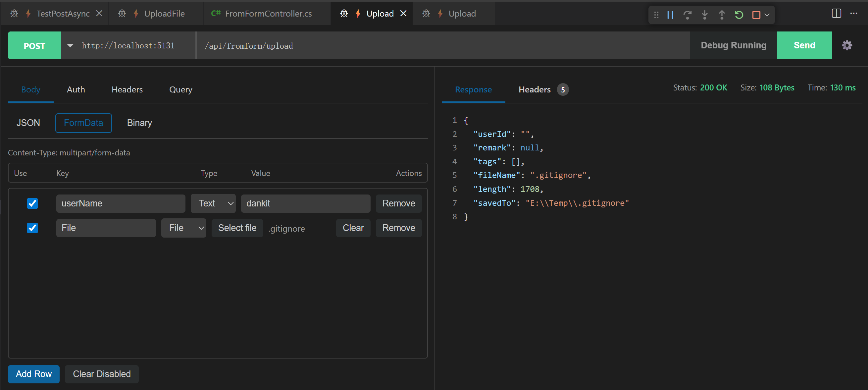Expand the POST method dropdown arrow
The height and width of the screenshot is (390, 868).
tap(70, 45)
